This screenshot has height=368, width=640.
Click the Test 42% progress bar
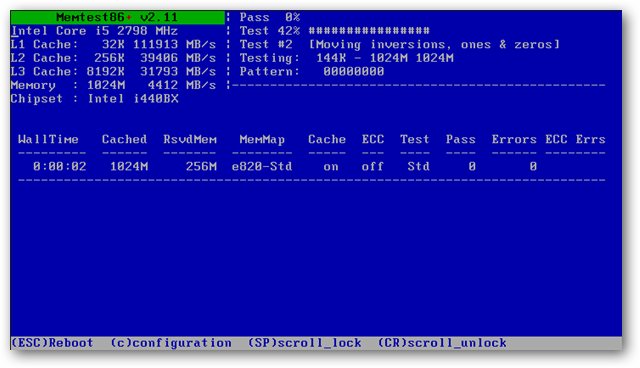point(335,31)
